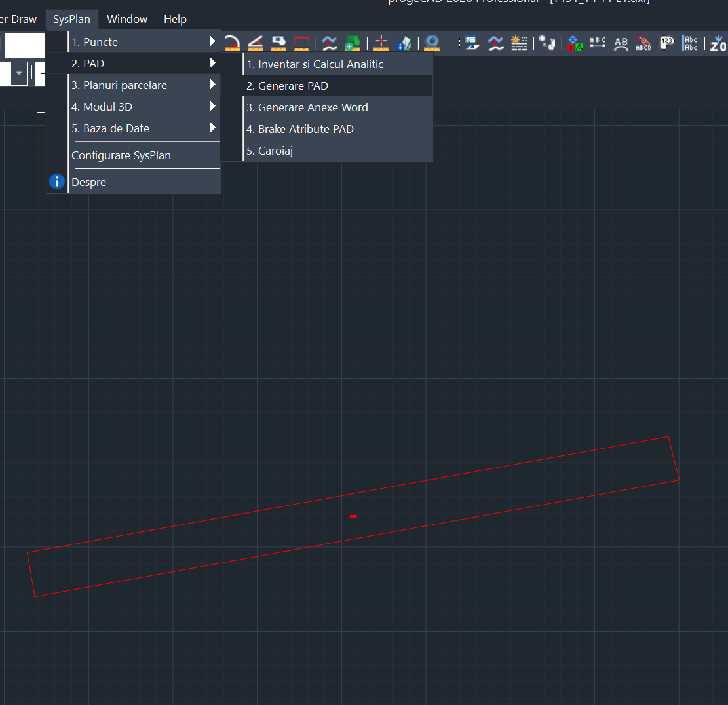Click the blue ring ruler icon

click(431, 43)
